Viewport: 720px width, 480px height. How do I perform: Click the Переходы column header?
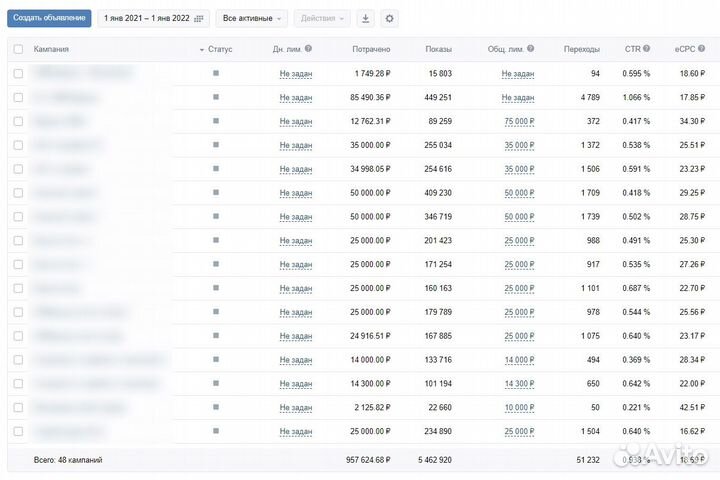[x=581, y=49]
